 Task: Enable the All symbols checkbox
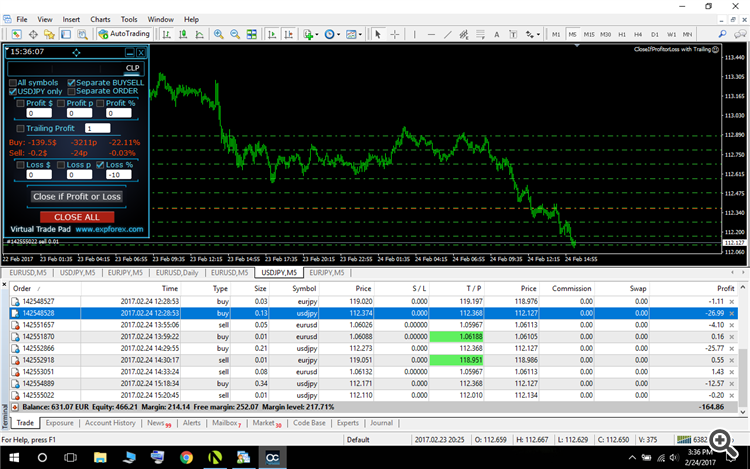12,82
